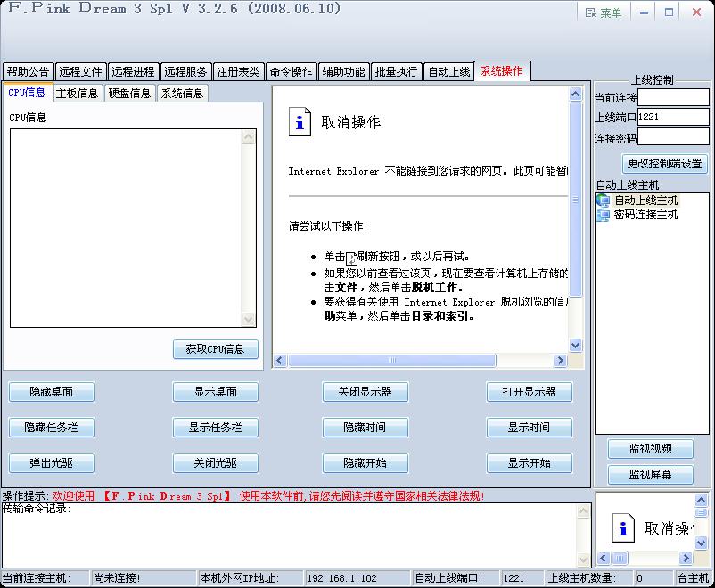The height and width of the screenshot is (588, 715).
Task: Click the refresh icon in the browser tips
Action: tap(351, 259)
